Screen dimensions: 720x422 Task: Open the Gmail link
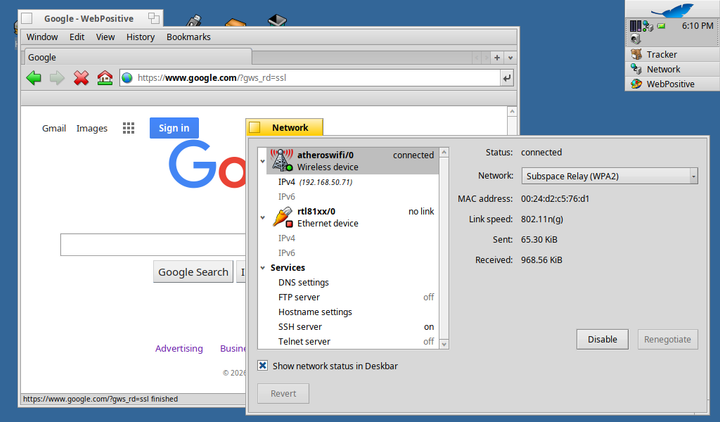(54, 128)
